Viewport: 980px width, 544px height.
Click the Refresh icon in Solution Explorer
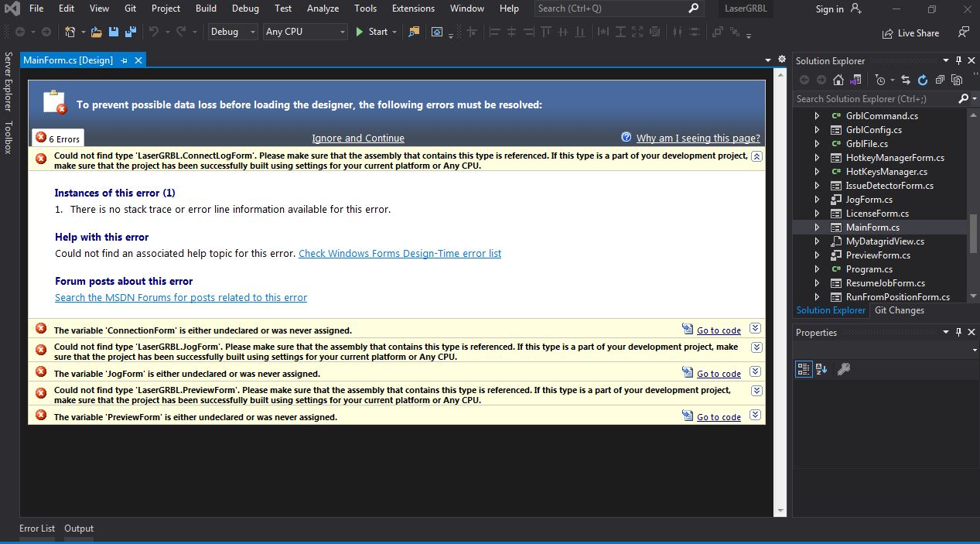pyautogui.click(x=923, y=80)
